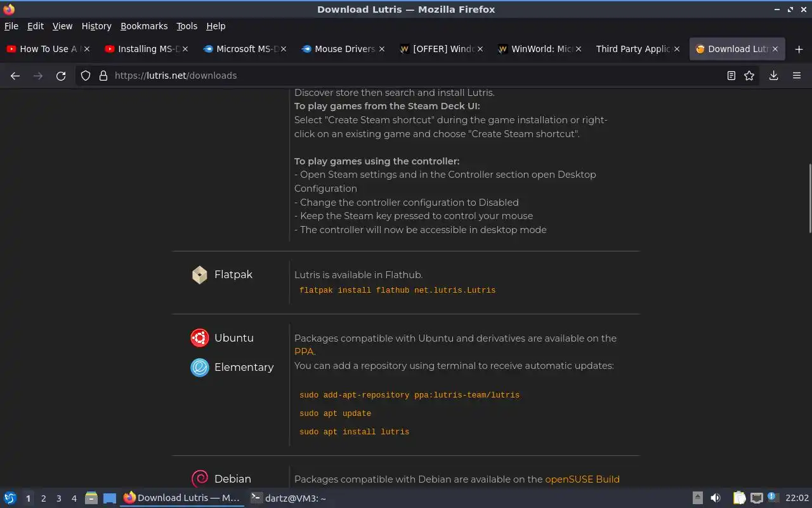
Task: Open file manager from taskbar
Action: click(91, 498)
